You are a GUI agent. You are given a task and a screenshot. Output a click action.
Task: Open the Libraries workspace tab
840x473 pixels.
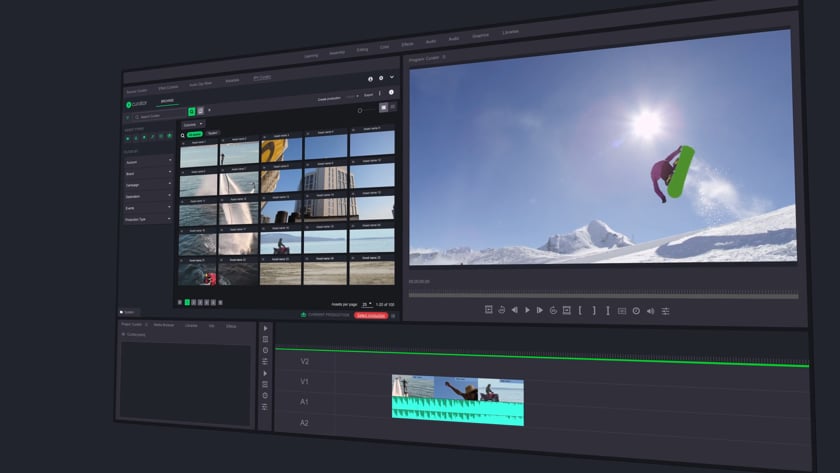[x=511, y=32]
